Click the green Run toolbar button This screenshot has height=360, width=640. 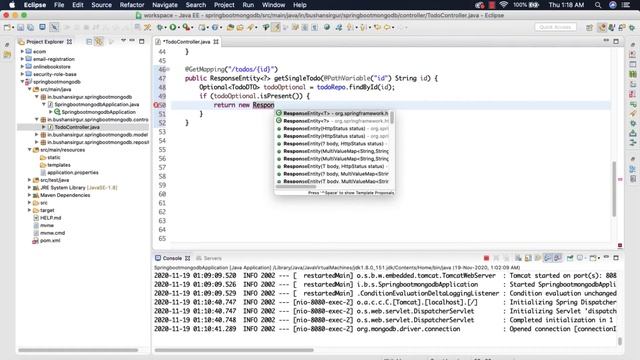pos(173,27)
